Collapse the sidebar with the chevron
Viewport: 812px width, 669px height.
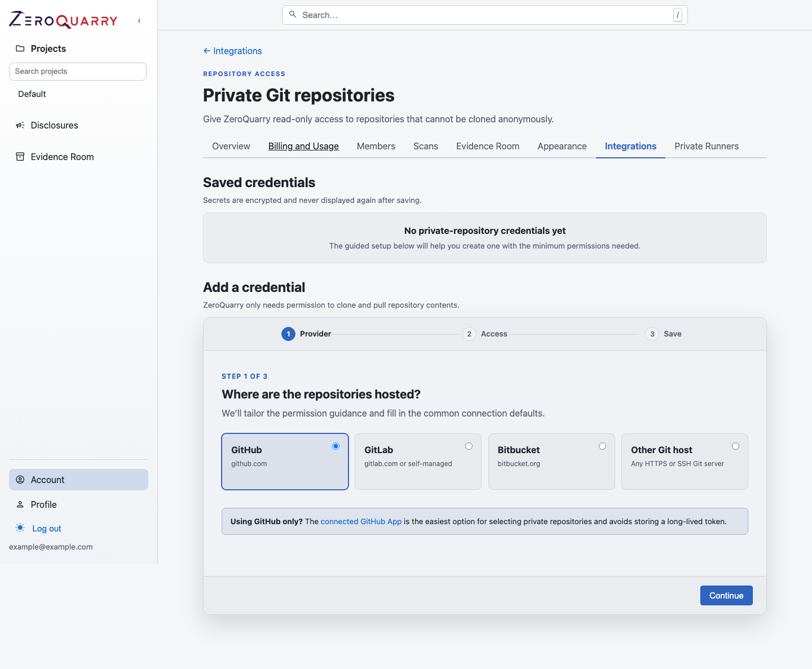click(139, 21)
